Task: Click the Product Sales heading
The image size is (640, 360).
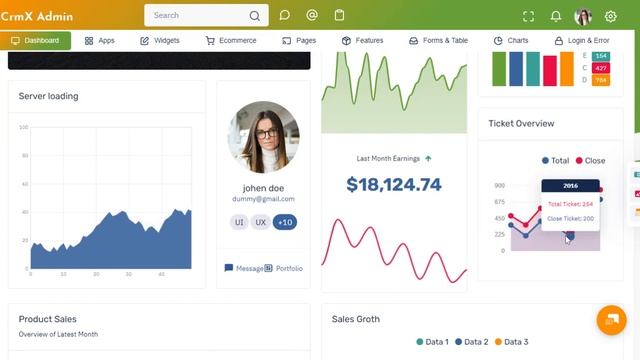Action: pos(48,319)
